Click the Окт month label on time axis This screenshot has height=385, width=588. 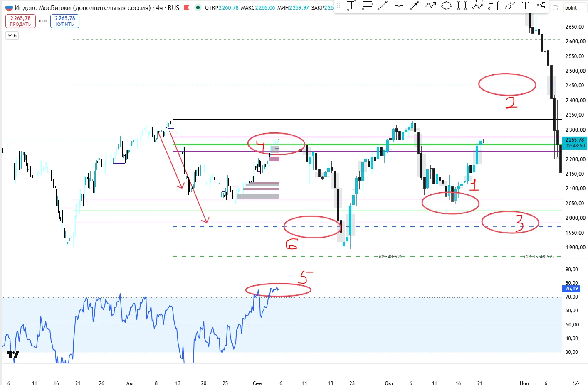click(x=389, y=383)
